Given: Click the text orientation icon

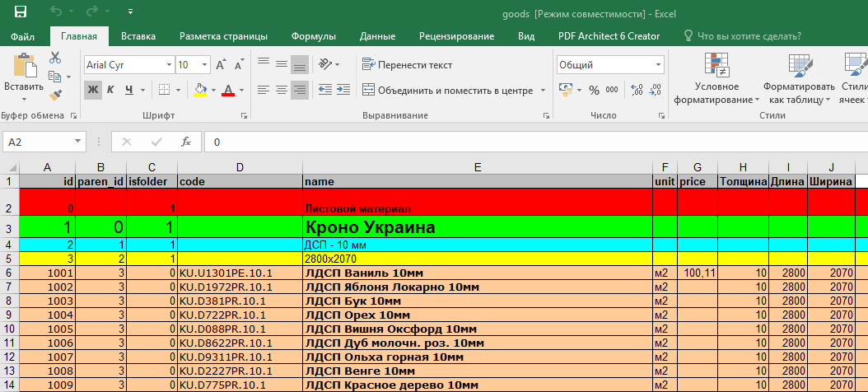Looking at the screenshot, I should (x=326, y=65).
